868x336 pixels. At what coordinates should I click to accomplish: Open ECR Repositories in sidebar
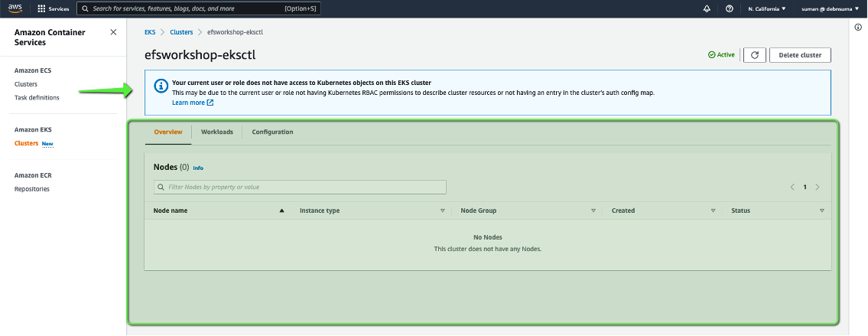coord(32,189)
